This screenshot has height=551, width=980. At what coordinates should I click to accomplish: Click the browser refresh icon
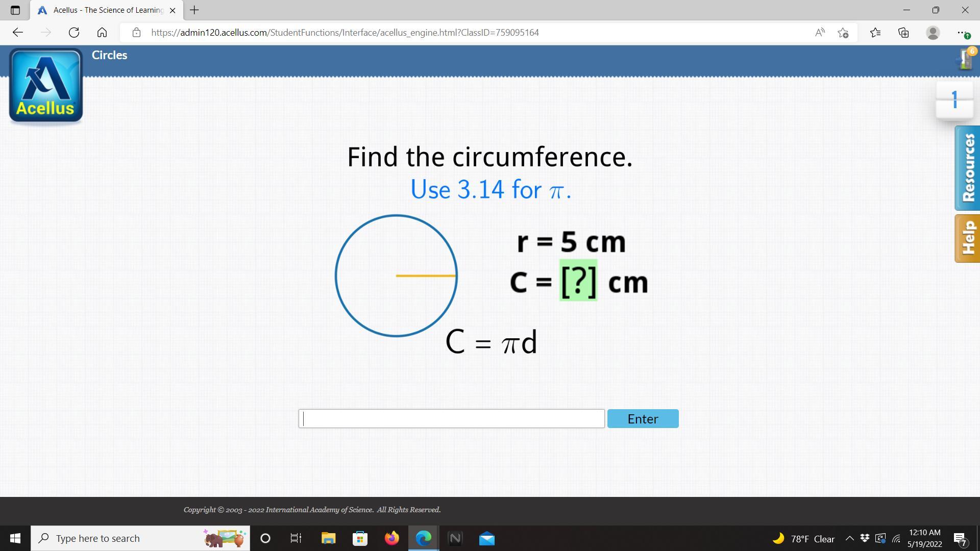point(74,33)
